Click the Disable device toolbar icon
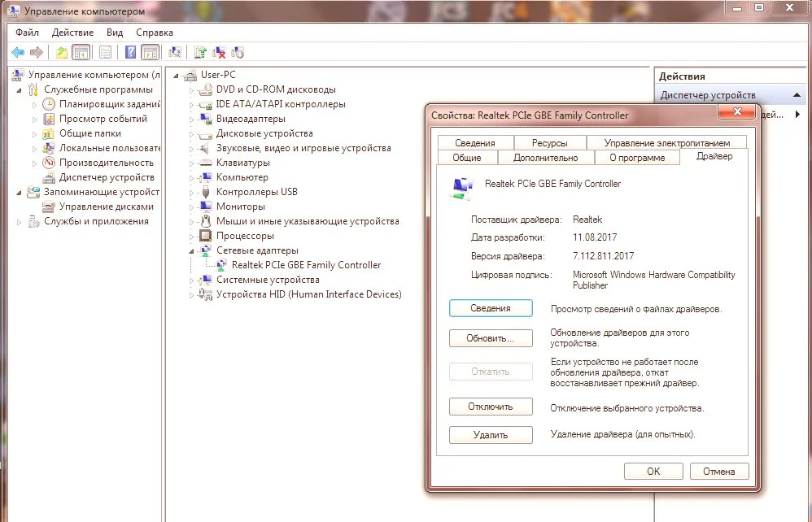 [x=238, y=52]
